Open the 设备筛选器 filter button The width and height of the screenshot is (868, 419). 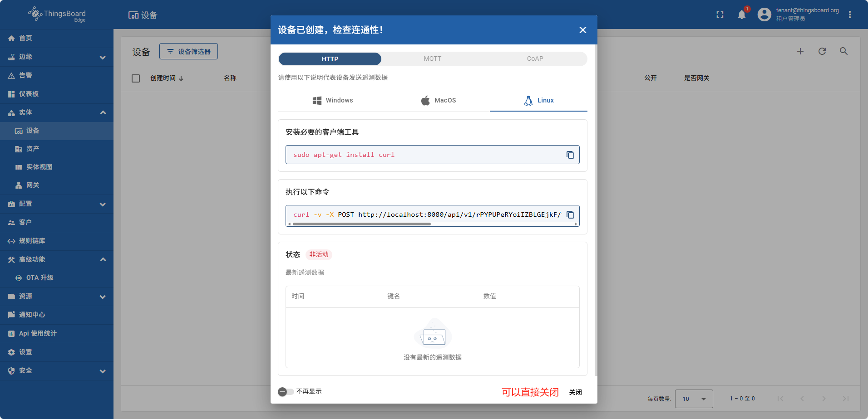pyautogui.click(x=188, y=52)
